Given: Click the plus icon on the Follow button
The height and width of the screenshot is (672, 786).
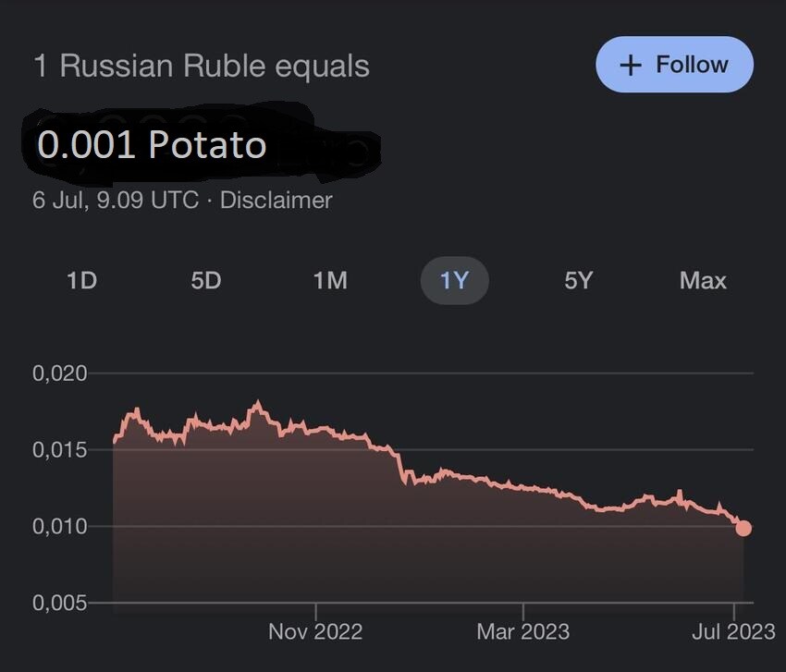Looking at the screenshot, I should click(x=630, y=65).
